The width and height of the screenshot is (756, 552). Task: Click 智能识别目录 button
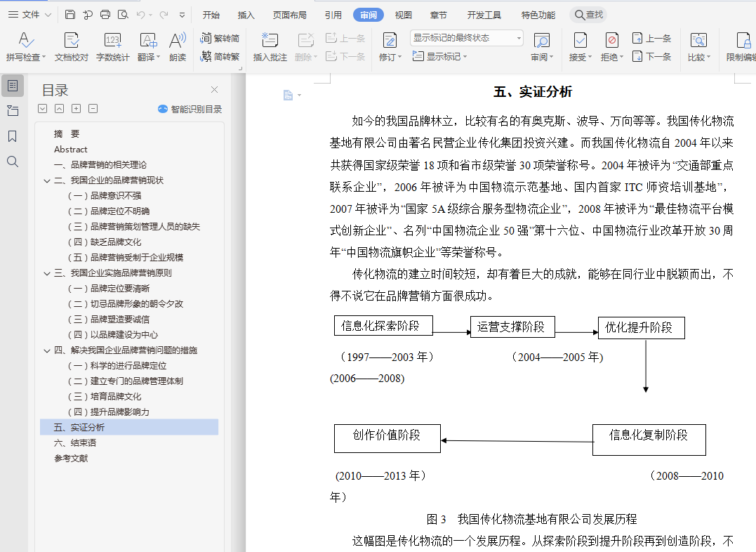pyautogui.click(x=190, y=109)
